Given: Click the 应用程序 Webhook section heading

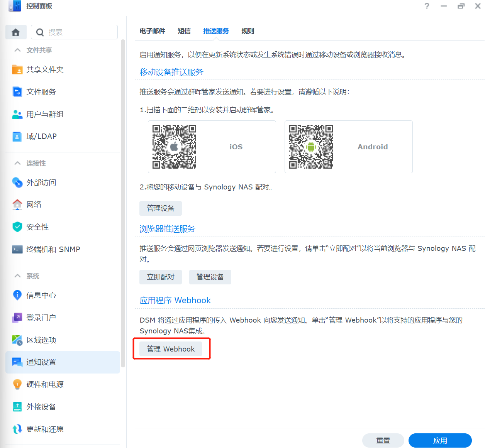Looking at the screenshot, I should pyautogui.click(x=175, y=301).
